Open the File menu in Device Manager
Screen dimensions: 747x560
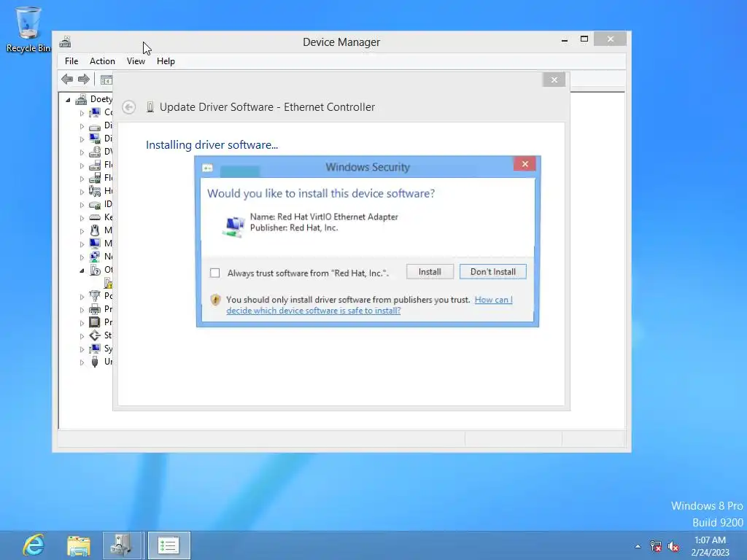pos(71,61)
